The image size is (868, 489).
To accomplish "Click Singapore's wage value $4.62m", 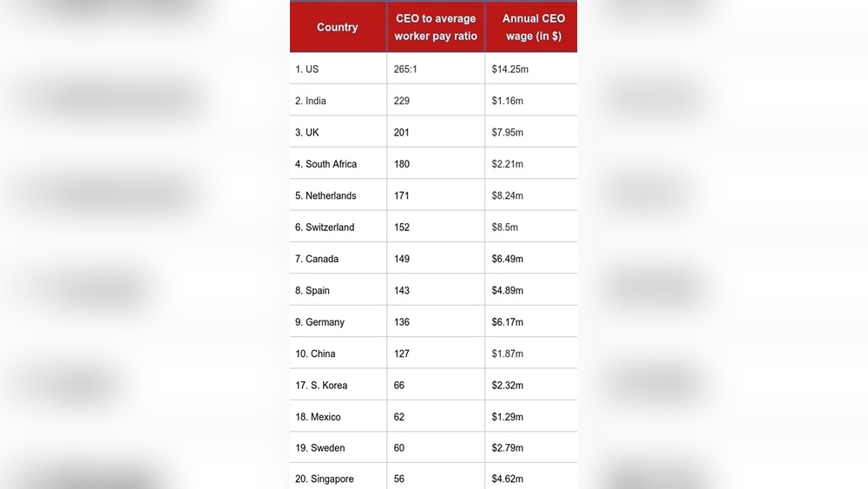I will 507,479.
